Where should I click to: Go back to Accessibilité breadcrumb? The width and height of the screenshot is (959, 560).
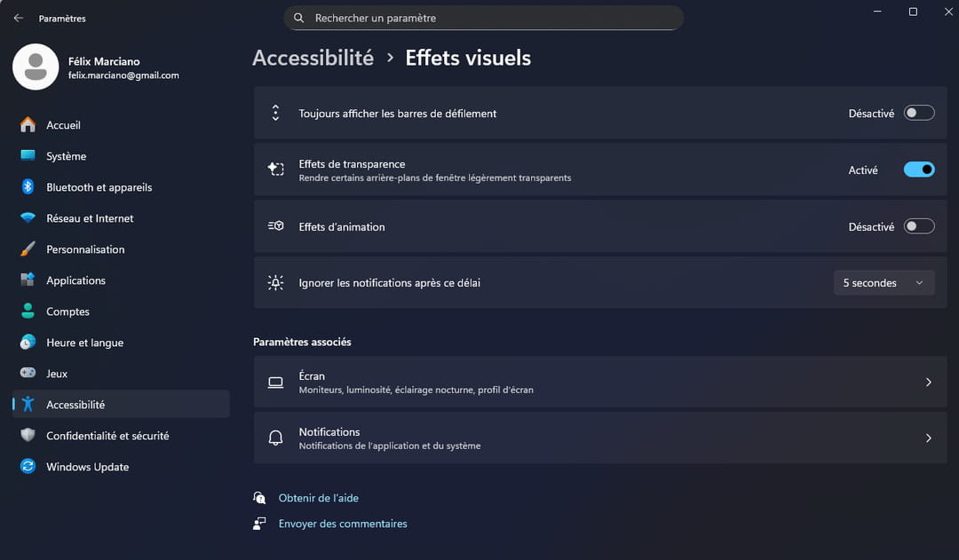(313, 58)
